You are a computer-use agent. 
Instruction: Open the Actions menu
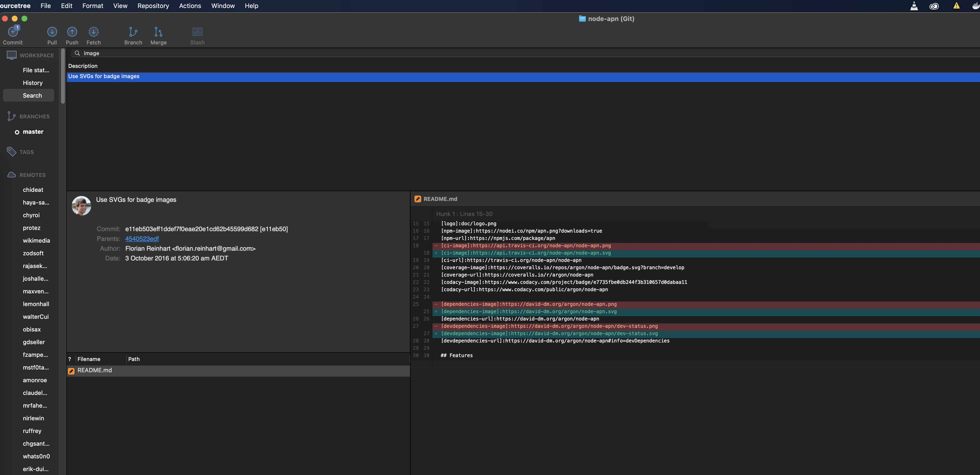pyautogui.click(x=190, y=6)
